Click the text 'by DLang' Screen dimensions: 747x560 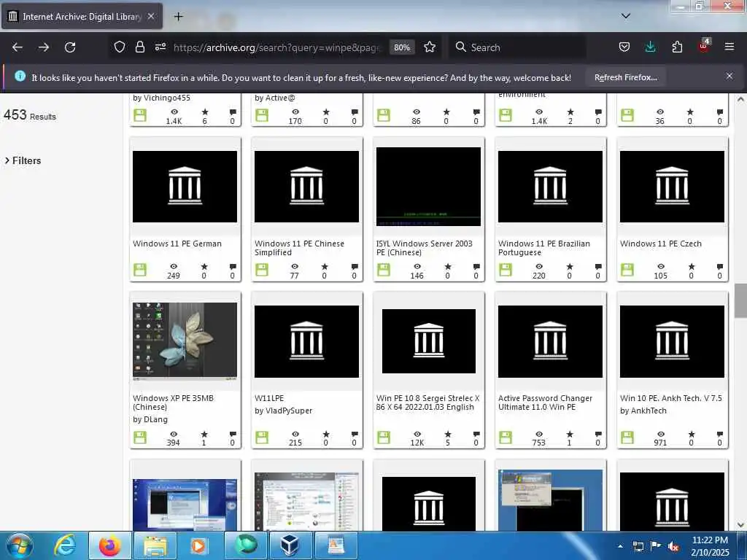150,419
